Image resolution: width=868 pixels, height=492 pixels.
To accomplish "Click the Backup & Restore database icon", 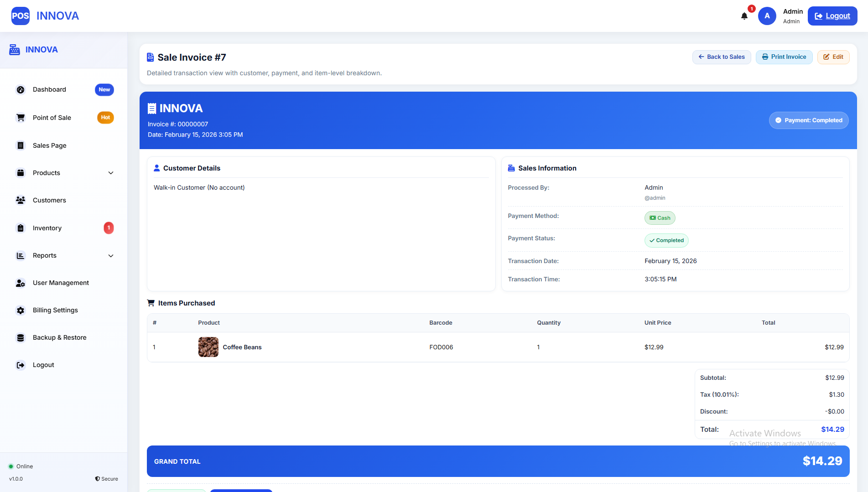I will point(21,337).
